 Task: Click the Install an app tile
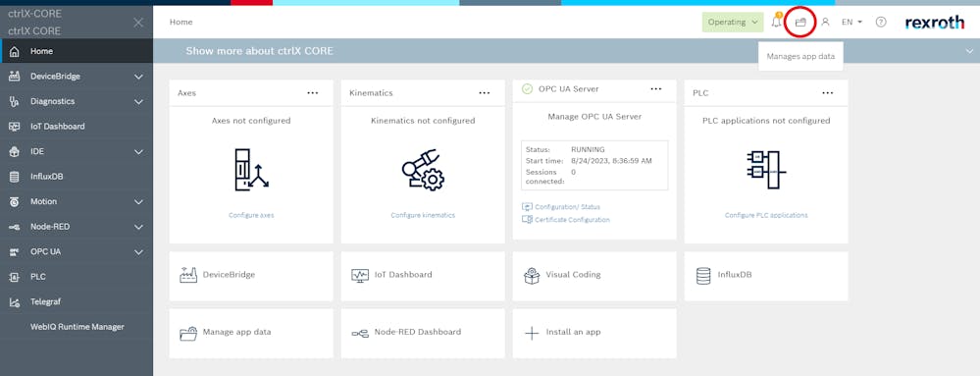coord(594,333)
